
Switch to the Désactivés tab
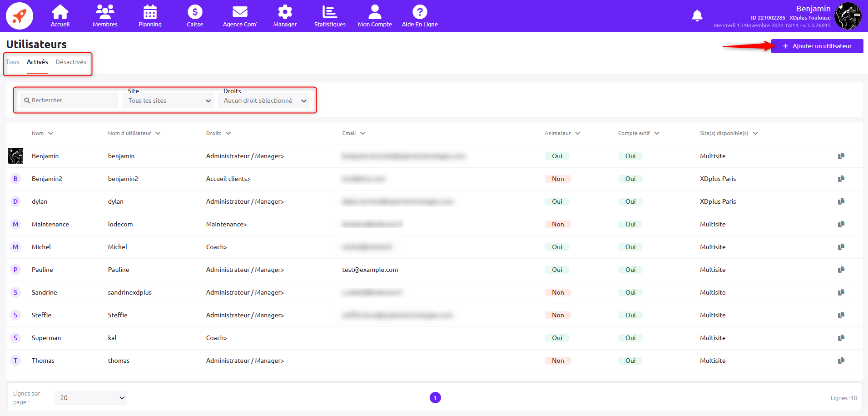(71, 62)
